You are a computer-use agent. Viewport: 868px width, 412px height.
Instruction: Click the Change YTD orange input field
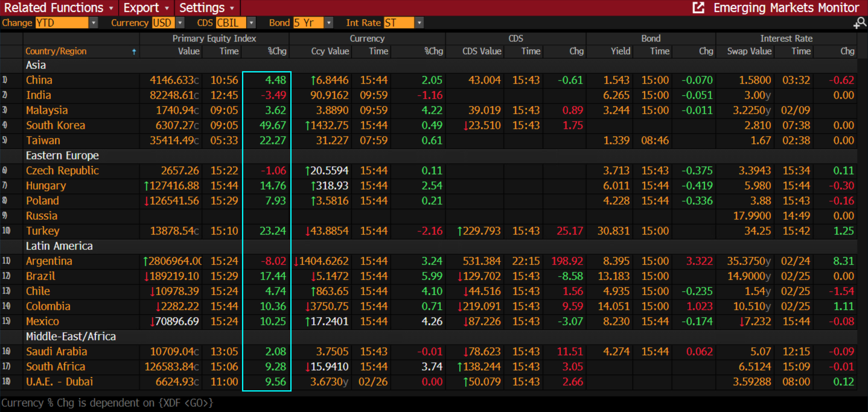62,23
